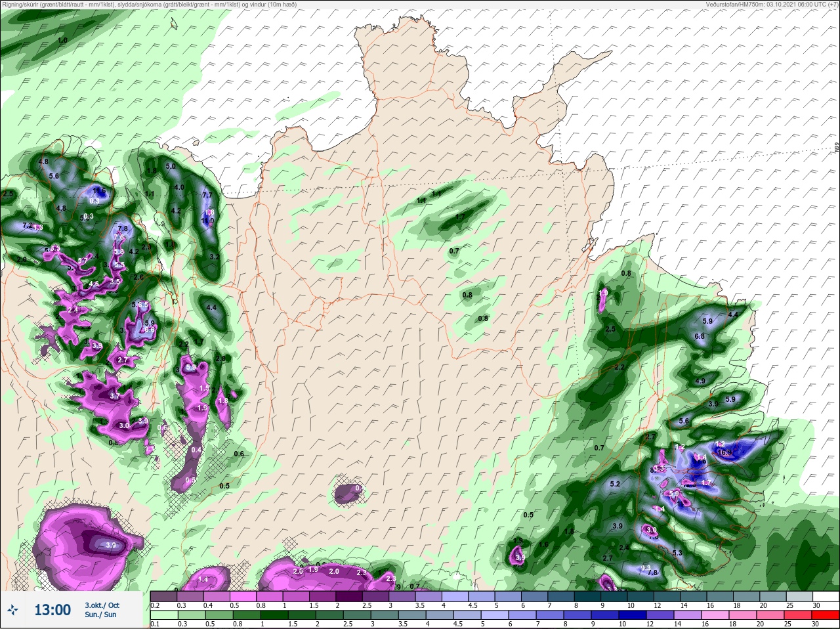Screen dimensions: 840x629
Task: Select the white swatch labeled 30 in the upper legend
Action: (826, 597)
